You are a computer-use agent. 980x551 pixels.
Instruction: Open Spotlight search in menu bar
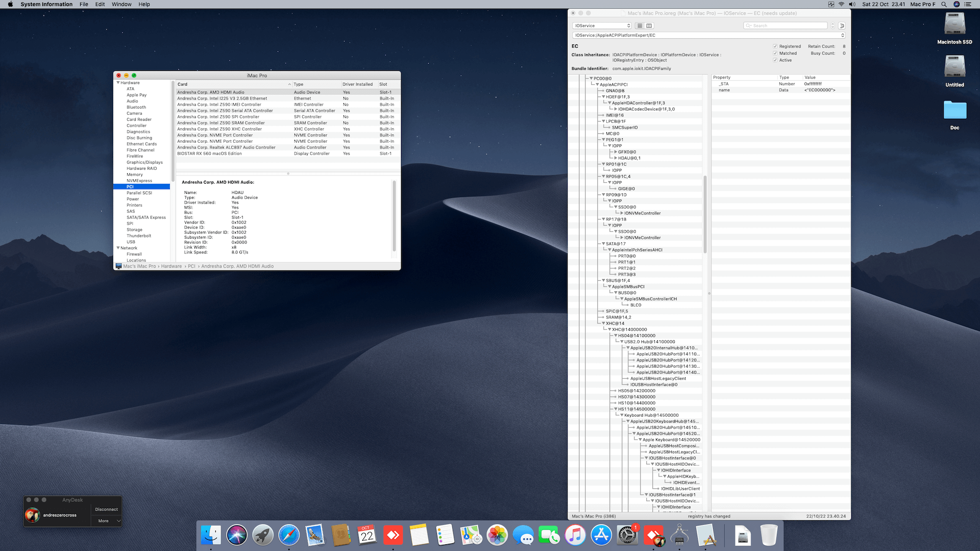(x=944, y=4)
